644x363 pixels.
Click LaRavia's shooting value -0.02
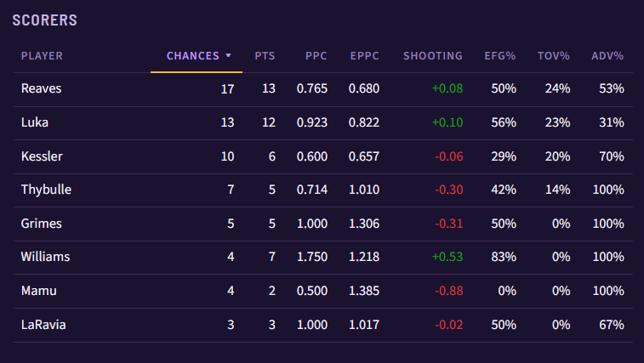pos(449,325)
